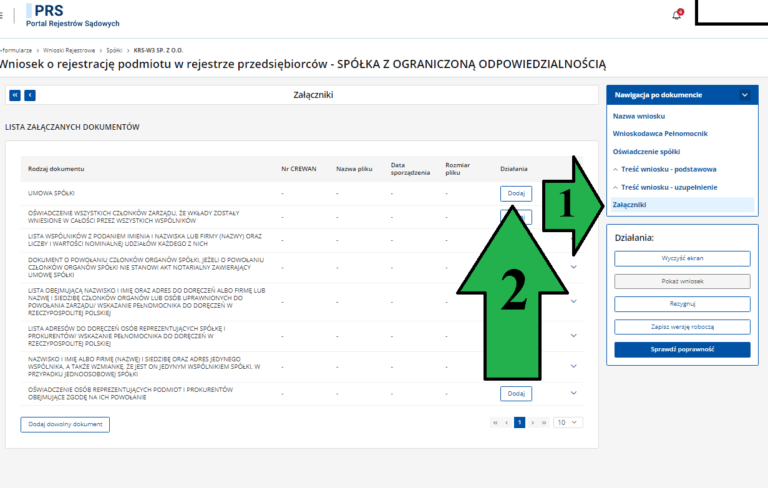Click the Rezygnuj button
This screenshot has height=488, width=768.
[682, 304]
